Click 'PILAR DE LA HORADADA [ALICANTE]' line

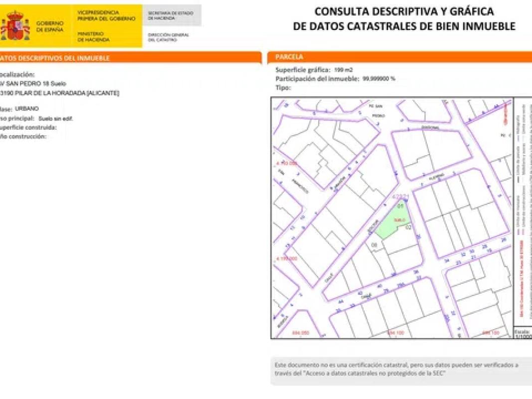point(59,93)
